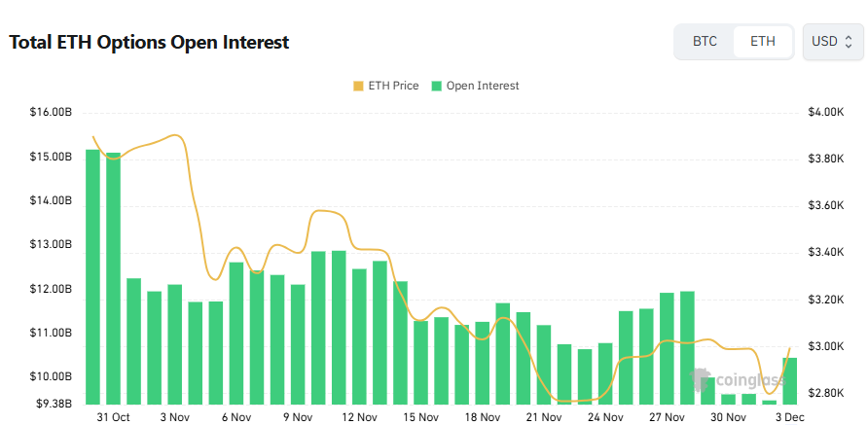Click the up-down chevron beside USD

click(849, 42)
